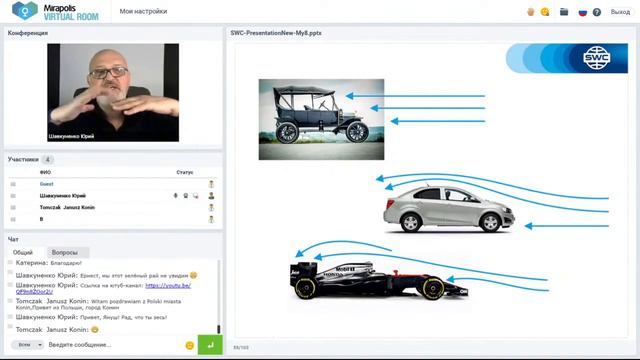The image size is (640, 360).
Task: Tick checkbox beside last Tomczak emoji message
Action: click(11, 327)
